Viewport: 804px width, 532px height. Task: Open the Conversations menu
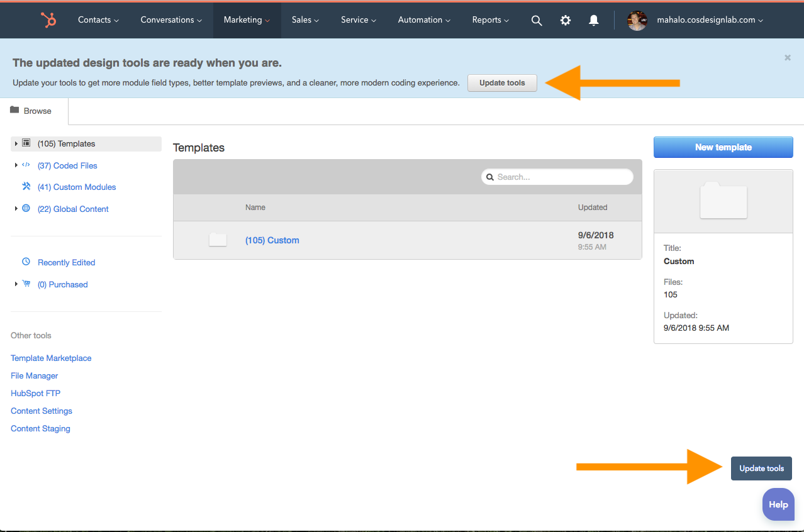[x=171, y=20]
